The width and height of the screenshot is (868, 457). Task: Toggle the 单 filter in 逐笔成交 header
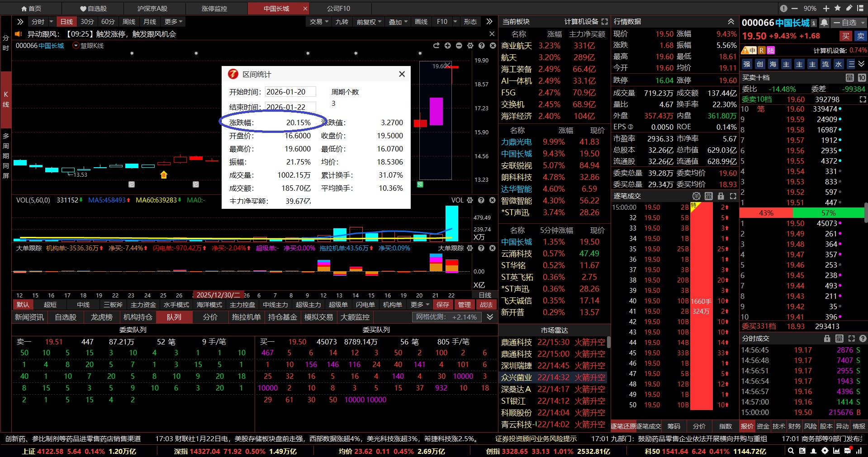pyautogui.click(x=697, y=196)
